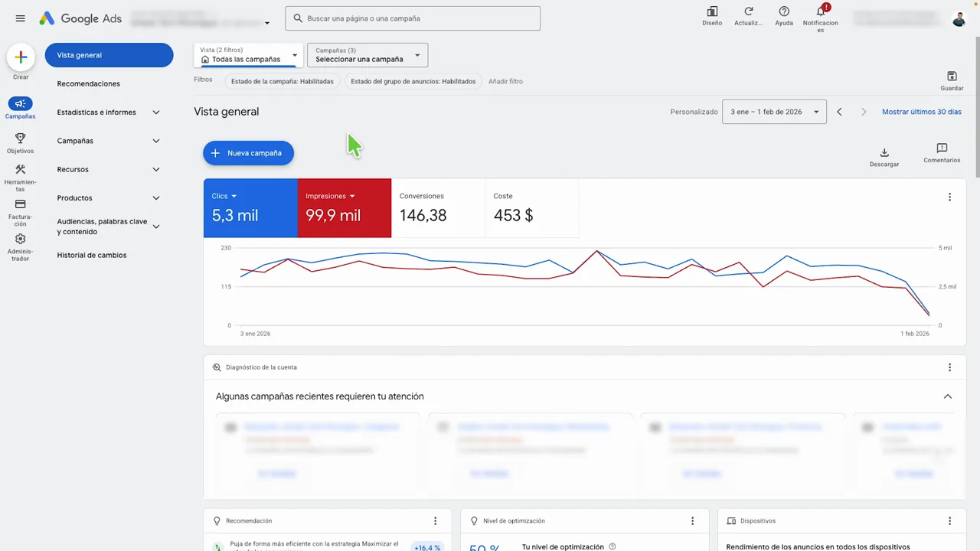Screen dimensions: 980x551
Task: Collapse the campañas requieren atención section
Action: click(947, 396)
